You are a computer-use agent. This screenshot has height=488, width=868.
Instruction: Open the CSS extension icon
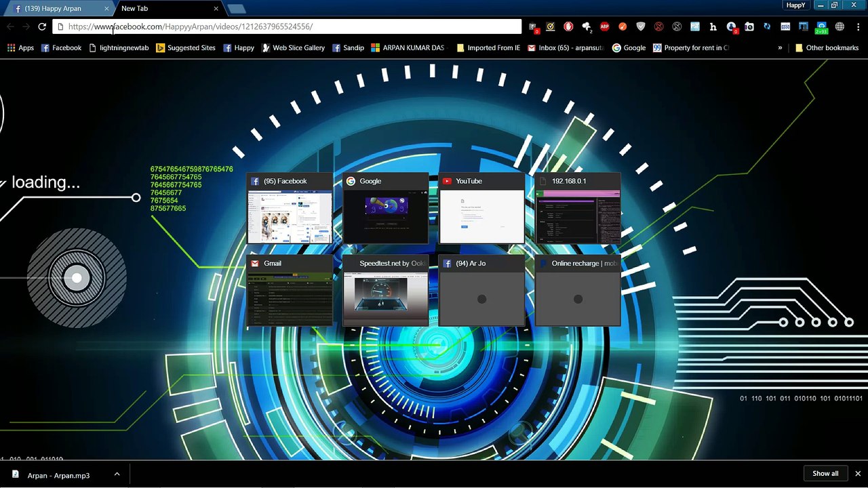(785, 26)
